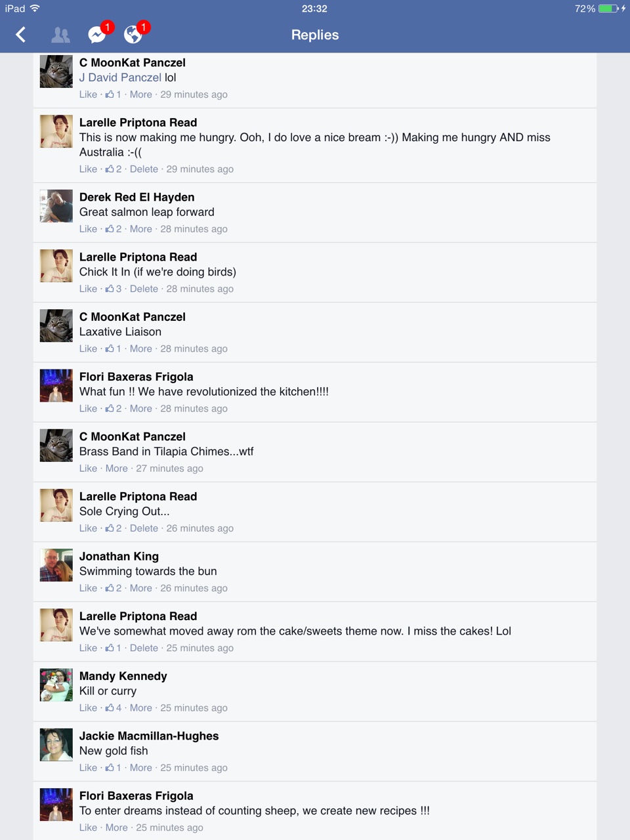
Task: Delete the "This is now making me hungry" comment
Action: coord(144,169)
